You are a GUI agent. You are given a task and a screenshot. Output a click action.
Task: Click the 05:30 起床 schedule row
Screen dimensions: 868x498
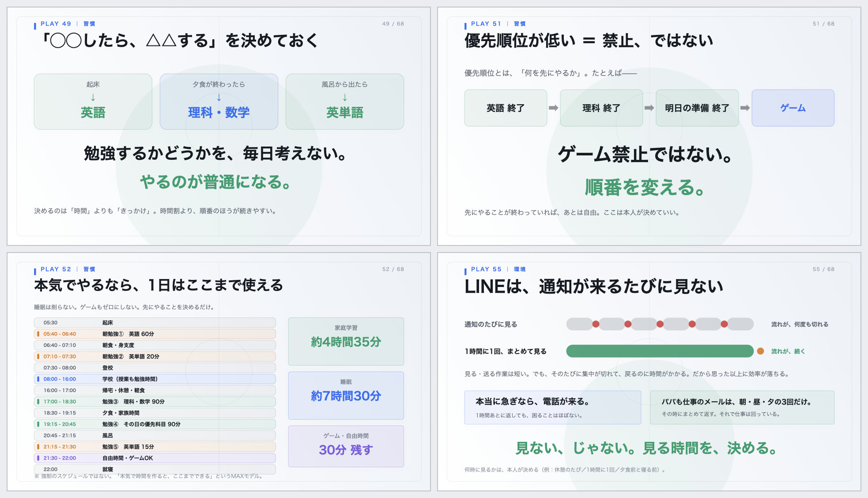pos(155,323)
